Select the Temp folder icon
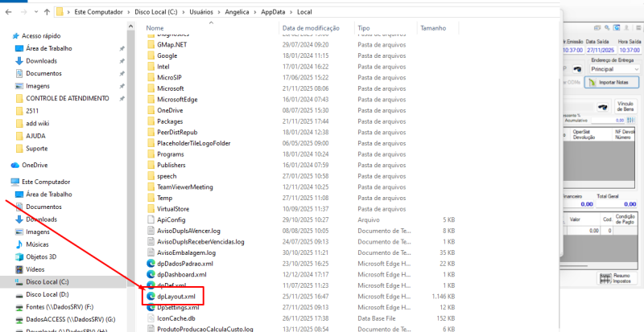Image resolution: width=644 pixels, height=332 pixels. tap(151, 198)
